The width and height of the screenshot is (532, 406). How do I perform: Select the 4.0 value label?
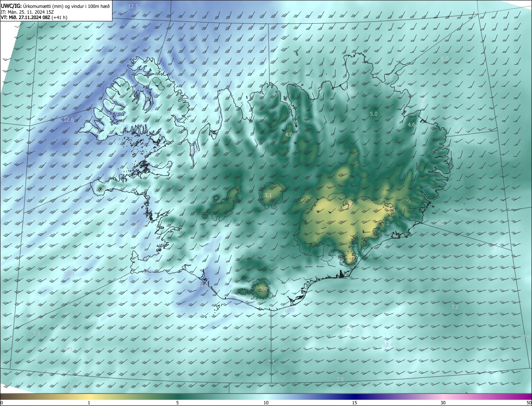(x=288, y=135)
